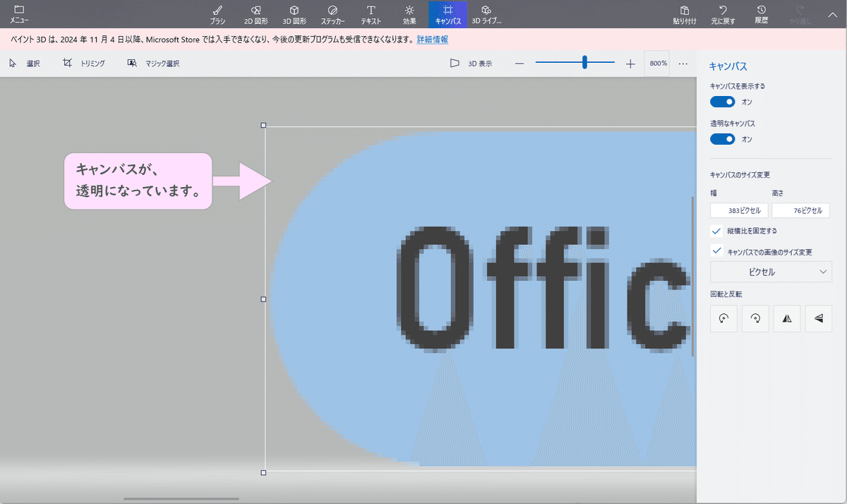
Task: Switch to the キャンバス tab
Action: click(x=447, y=14)
